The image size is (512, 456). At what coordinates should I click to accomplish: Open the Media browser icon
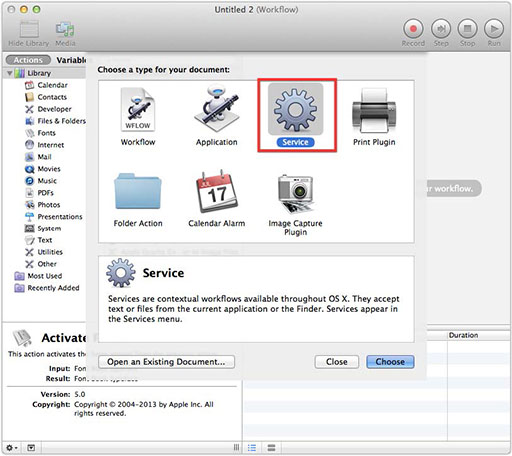pos(65,29)
